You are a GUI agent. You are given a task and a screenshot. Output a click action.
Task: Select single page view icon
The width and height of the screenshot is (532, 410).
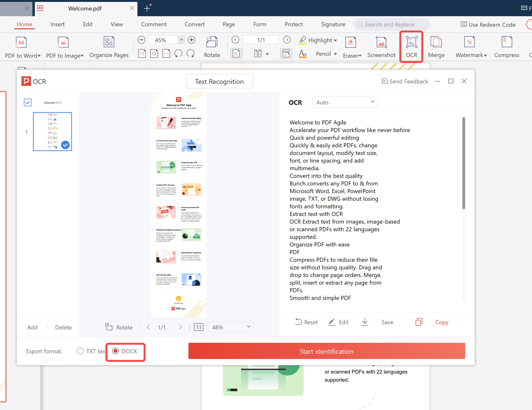(x=236, y=53)
